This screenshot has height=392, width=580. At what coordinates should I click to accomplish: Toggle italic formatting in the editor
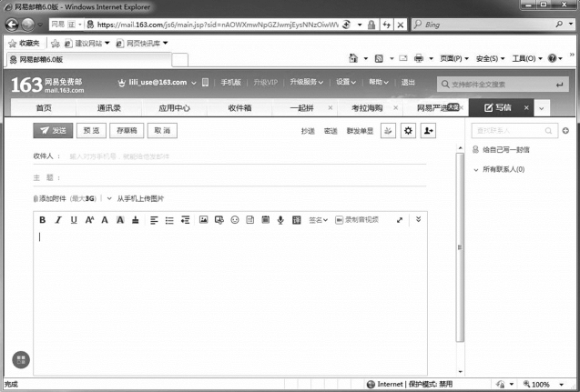[58, 220]
